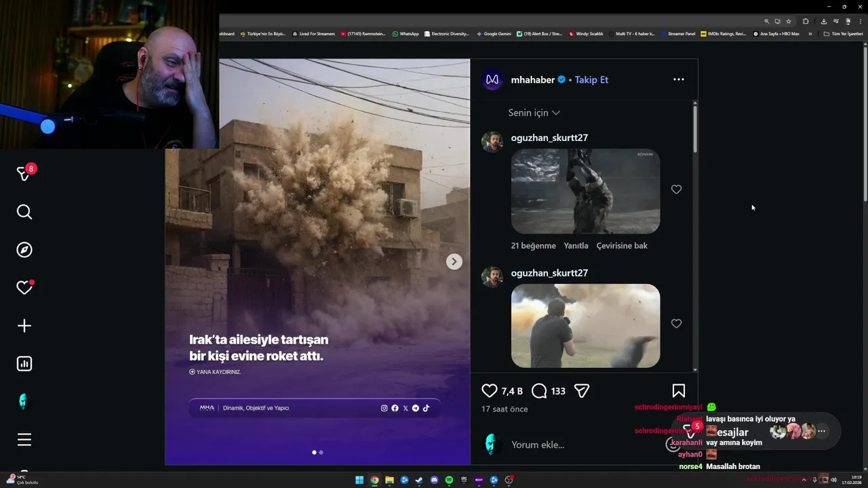868x488 pixels.
Task: View the 21 beğenme likes list
Action: pos(533,245)
